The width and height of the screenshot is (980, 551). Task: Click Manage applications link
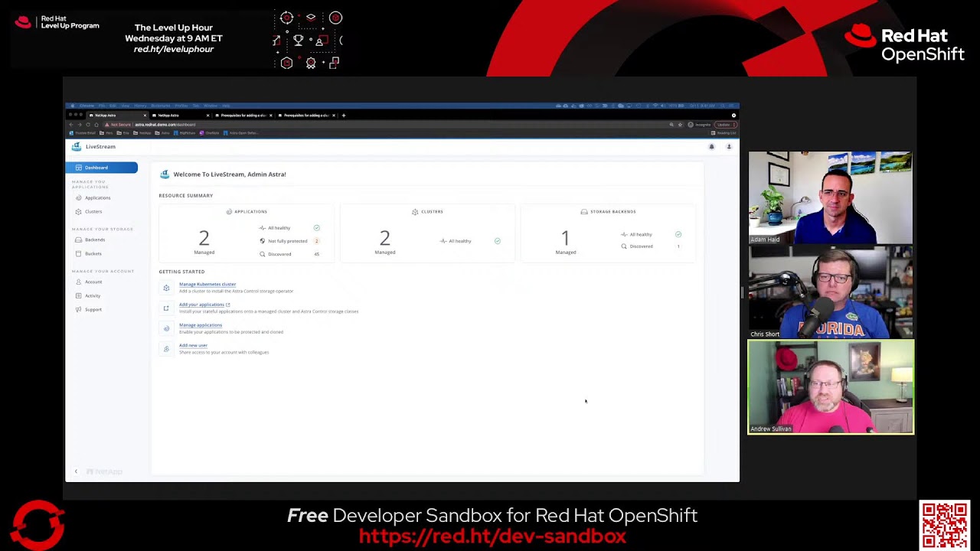pos(201,324)
